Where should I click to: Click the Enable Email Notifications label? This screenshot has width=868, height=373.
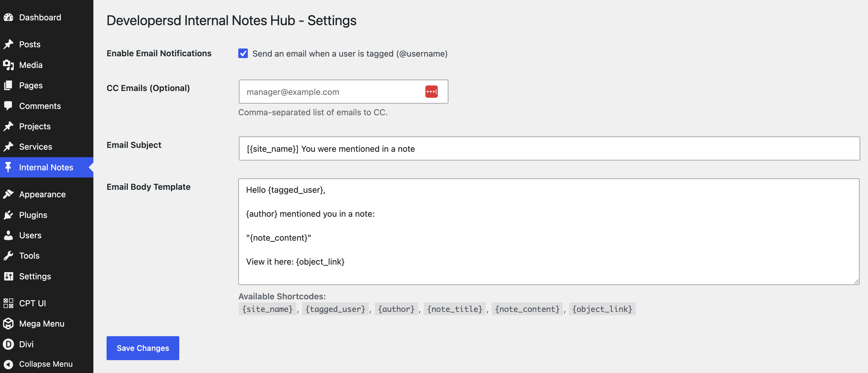(159, 53)
